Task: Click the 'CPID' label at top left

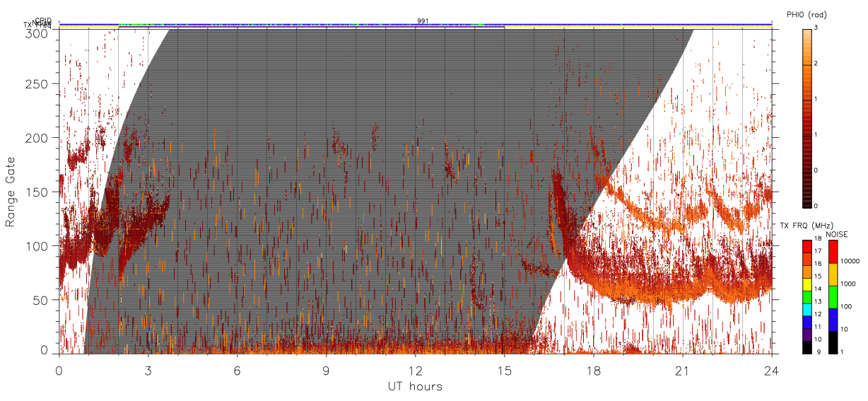Action: [x=44, y=21]
